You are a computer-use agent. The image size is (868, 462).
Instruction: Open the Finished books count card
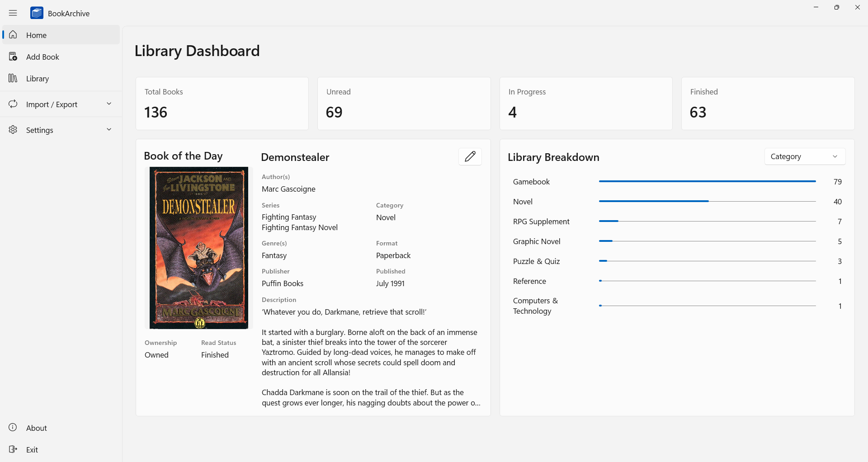(x=767, y=103)
